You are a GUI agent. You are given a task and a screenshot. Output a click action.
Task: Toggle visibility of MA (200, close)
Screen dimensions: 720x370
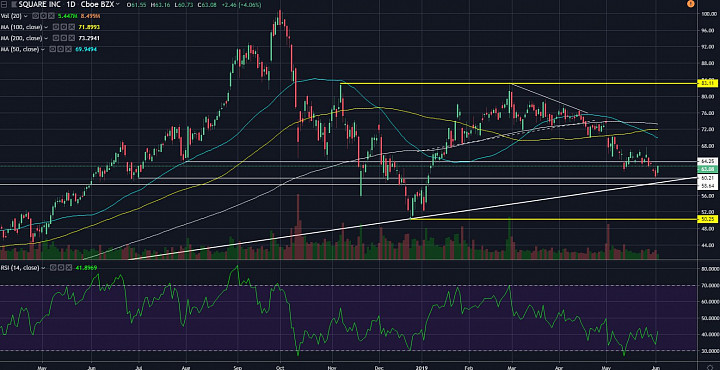click(56, 38)
